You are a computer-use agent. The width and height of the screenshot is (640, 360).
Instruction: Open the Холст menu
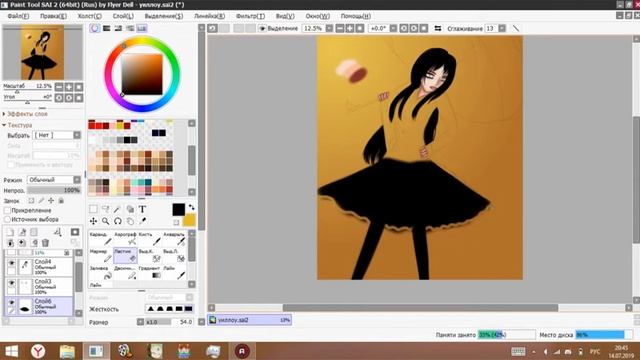point(89,16)
